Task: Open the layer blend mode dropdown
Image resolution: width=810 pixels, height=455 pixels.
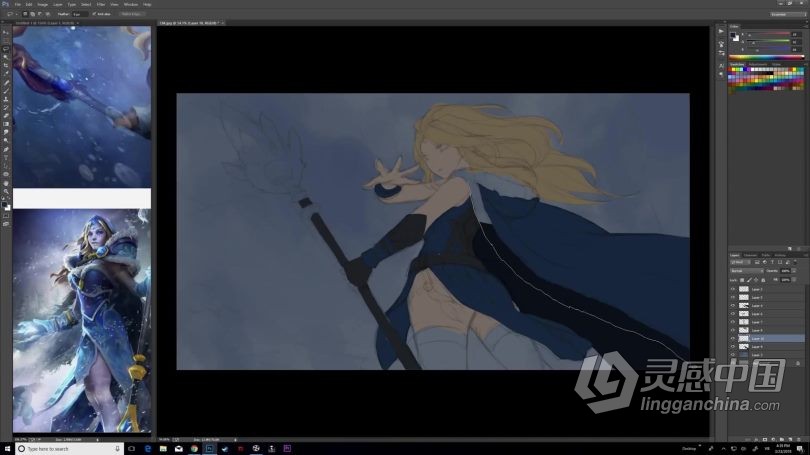Action: point(747,271)
